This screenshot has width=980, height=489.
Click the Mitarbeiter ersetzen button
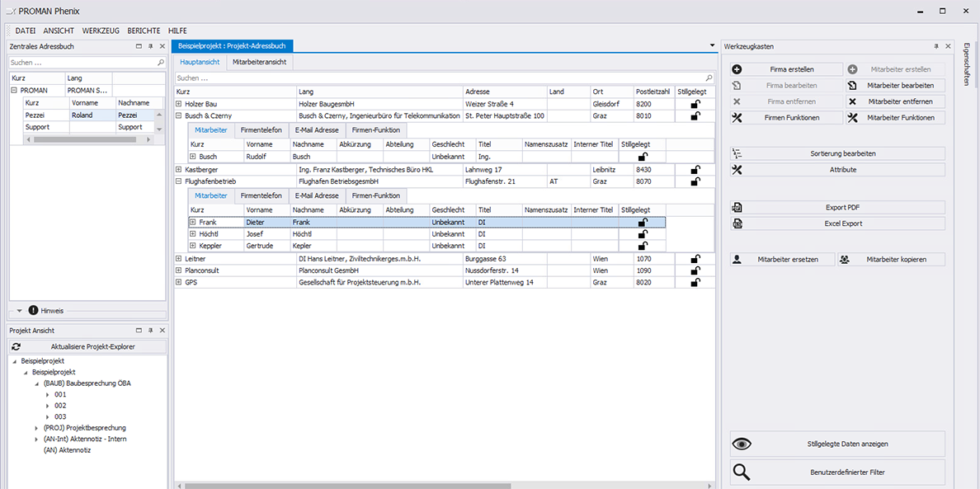tap(783, 259)
